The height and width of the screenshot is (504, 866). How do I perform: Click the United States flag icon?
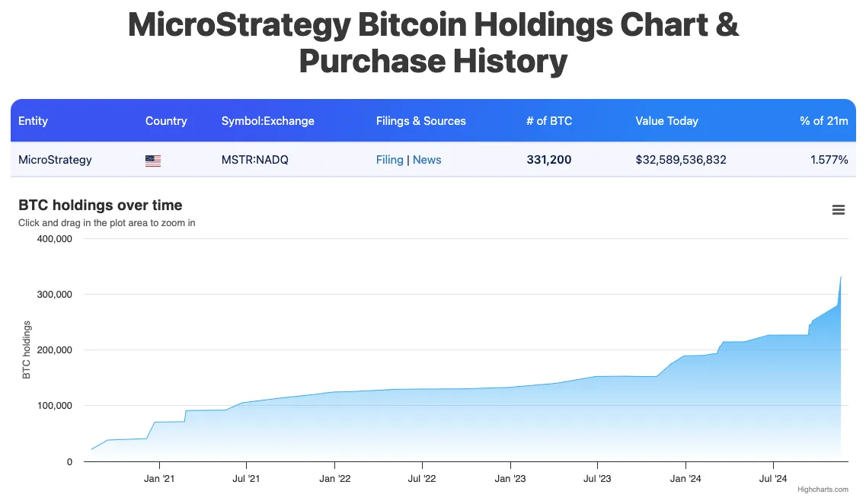152,160
